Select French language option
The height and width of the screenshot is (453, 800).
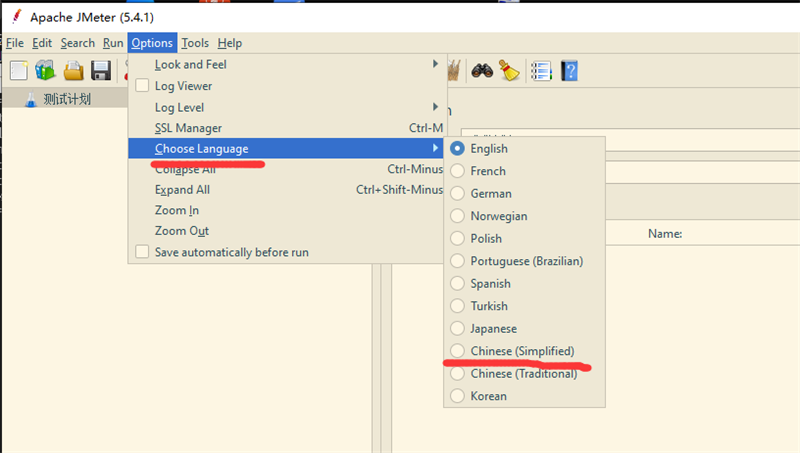coord(524,171)
